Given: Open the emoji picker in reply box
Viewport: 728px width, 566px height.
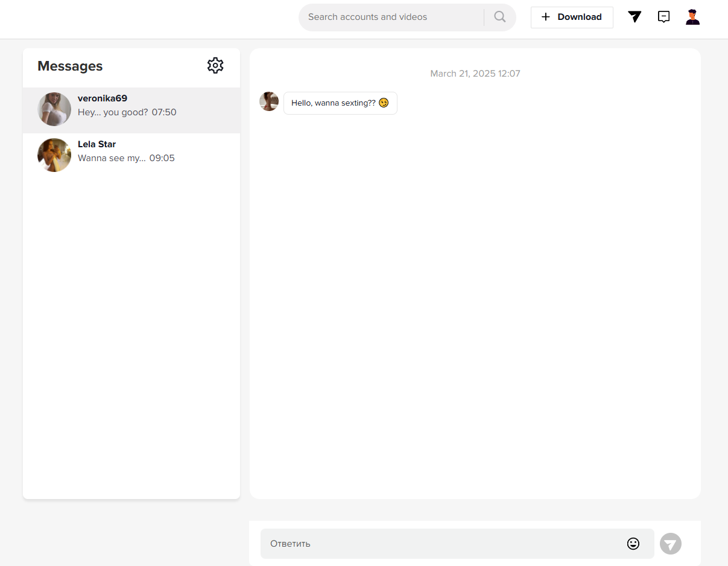Looking at the screenshot, I should pos(633,544).
